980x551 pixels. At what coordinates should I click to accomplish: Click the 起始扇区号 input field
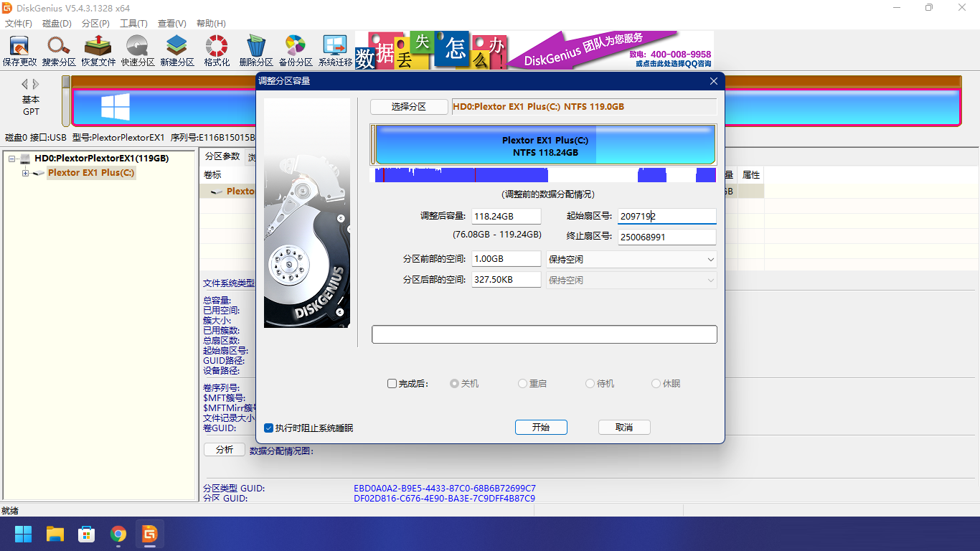coord(667,216)
